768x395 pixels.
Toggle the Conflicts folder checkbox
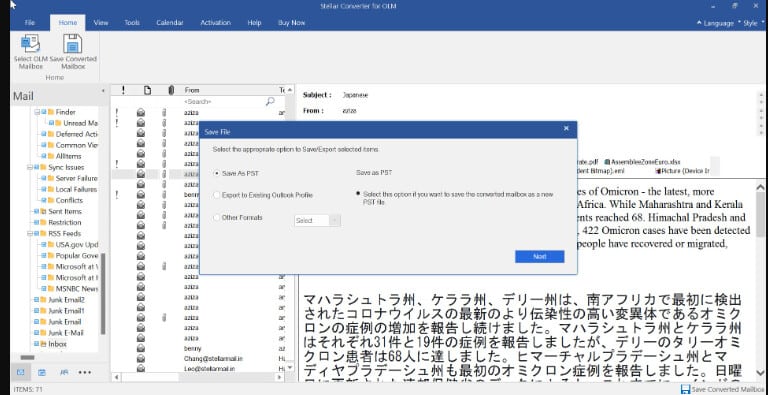pyautogui.click(x=43, y=200)
